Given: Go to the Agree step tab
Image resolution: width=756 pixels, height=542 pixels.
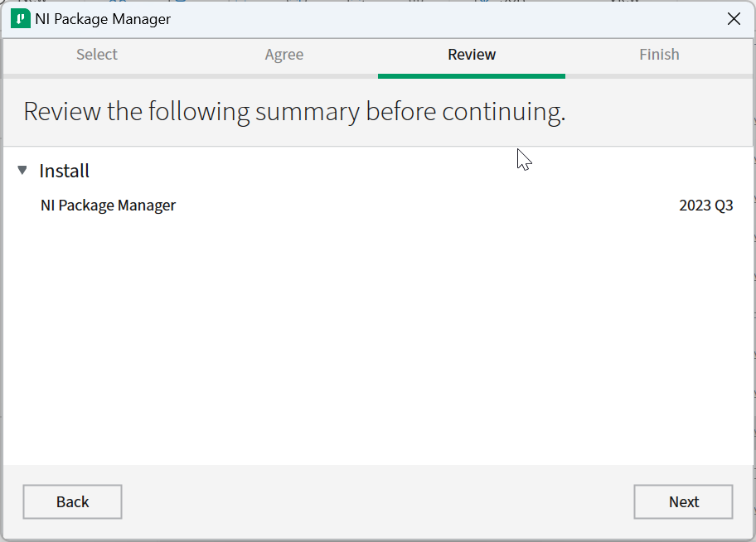Looking at the screenshot, I should [284, 55].
